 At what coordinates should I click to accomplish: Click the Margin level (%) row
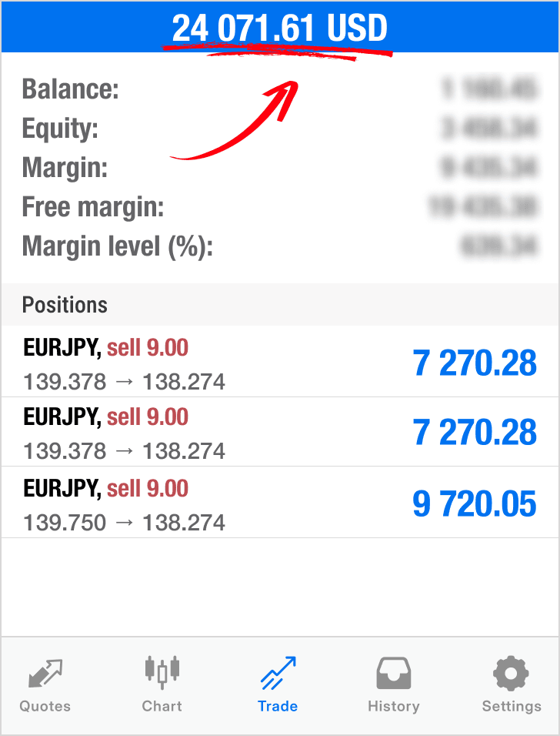click(x=280, y=246)
